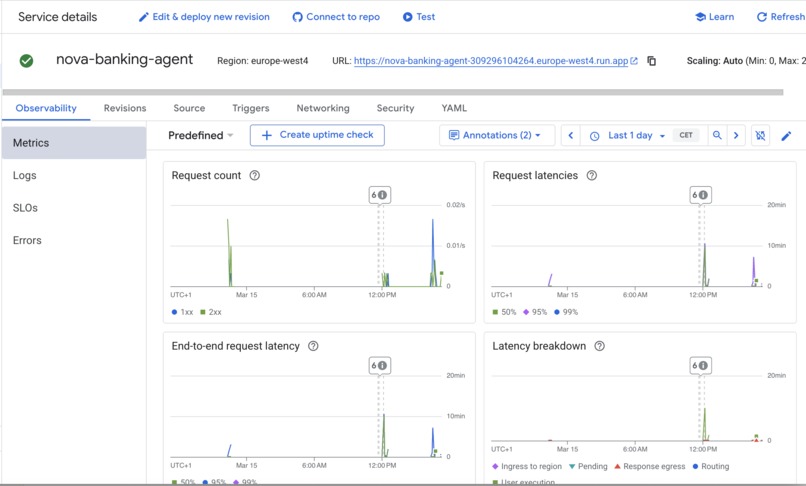Click the nova-banking-agent service name
This screenshot has width=806, height=486.
(x=124, y=59)
